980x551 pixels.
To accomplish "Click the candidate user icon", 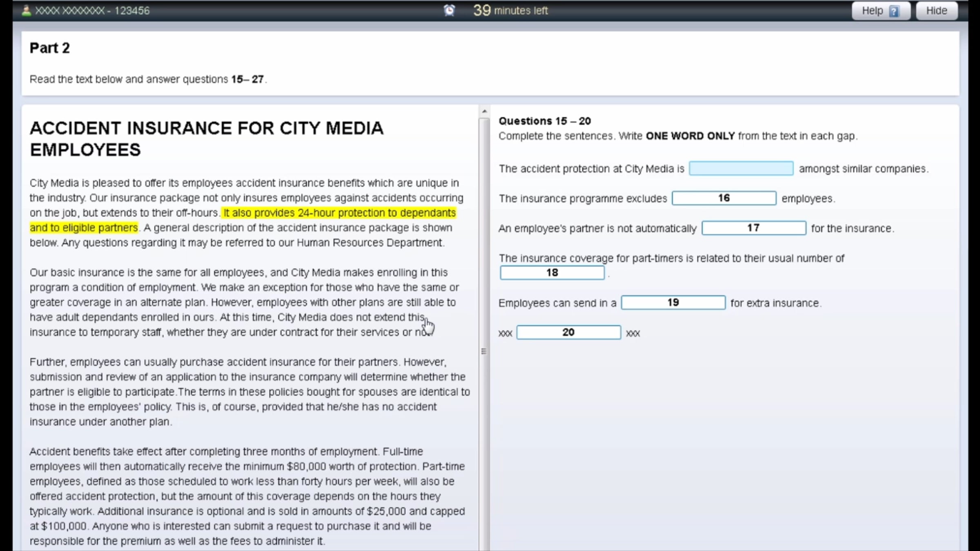I will click(x=27, y=11).
